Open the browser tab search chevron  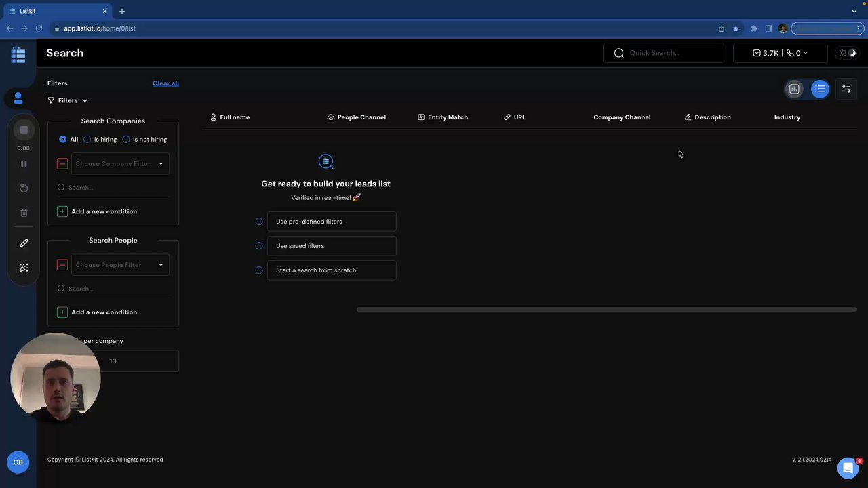(854, 11)
